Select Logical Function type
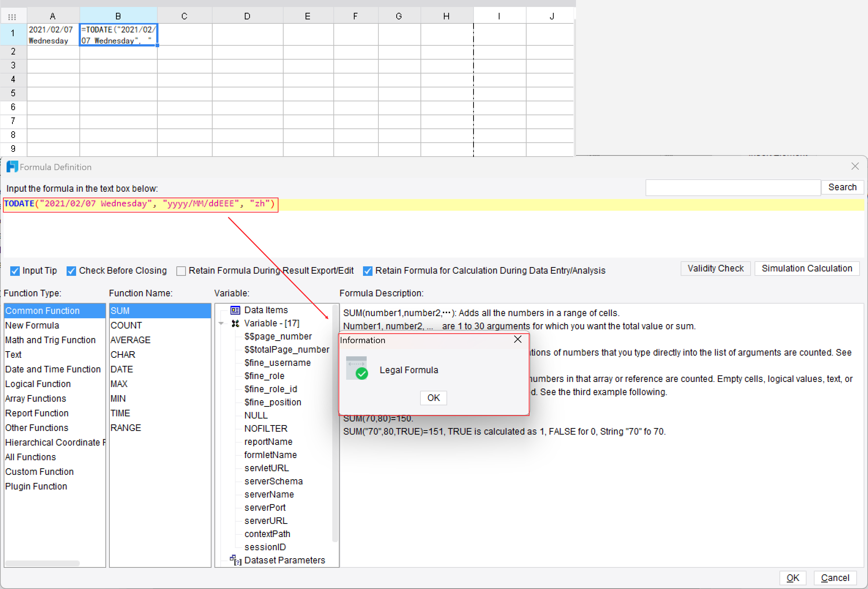This screenshot has width=868, height=589. 55,384
